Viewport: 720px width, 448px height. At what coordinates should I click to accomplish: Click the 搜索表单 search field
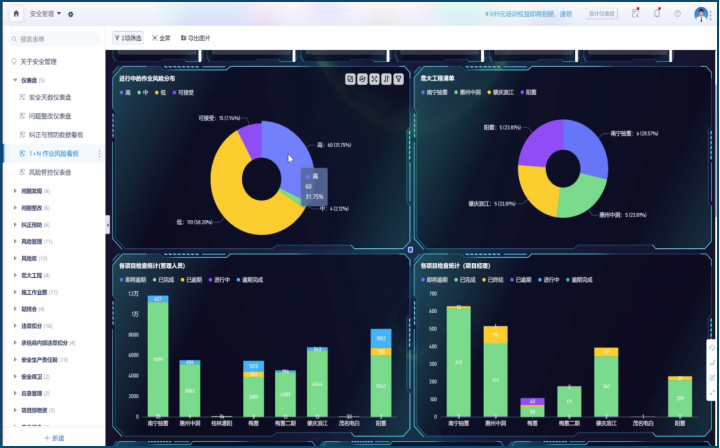click(50, 39)
